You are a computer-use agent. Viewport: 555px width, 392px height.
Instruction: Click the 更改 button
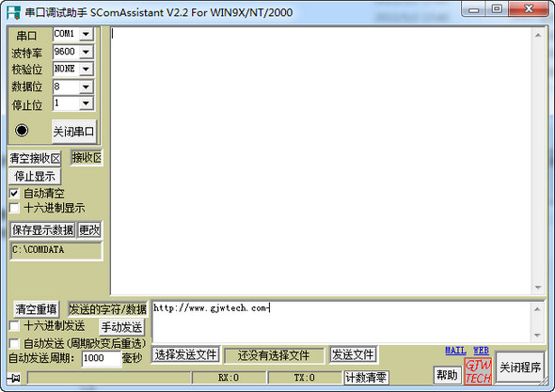pos(89,230)
